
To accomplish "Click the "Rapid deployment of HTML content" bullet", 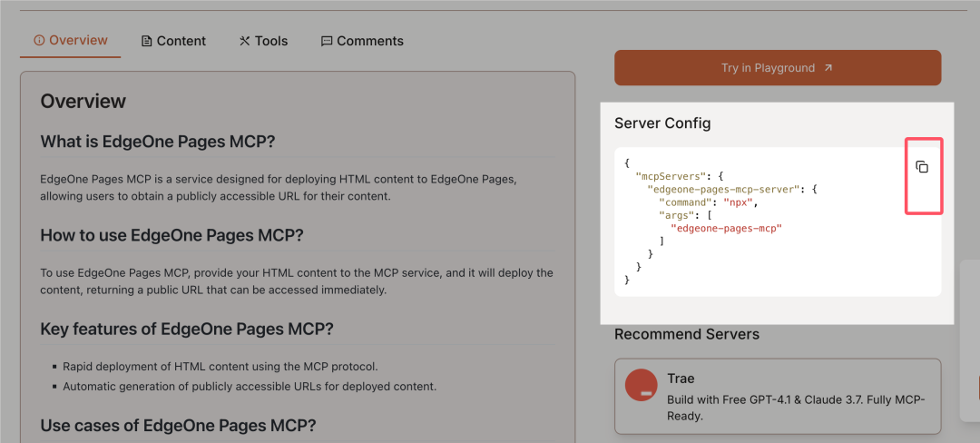I will point(220,366).
